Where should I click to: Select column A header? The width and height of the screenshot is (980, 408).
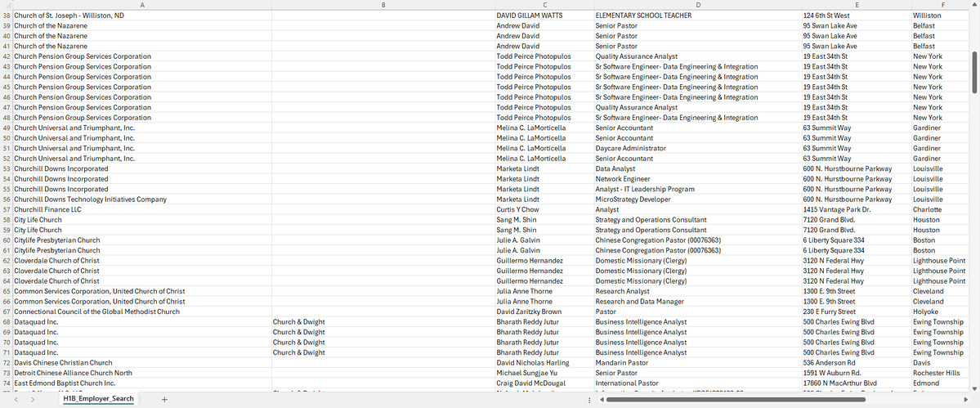pyautogui.click(x=142, y=5)
